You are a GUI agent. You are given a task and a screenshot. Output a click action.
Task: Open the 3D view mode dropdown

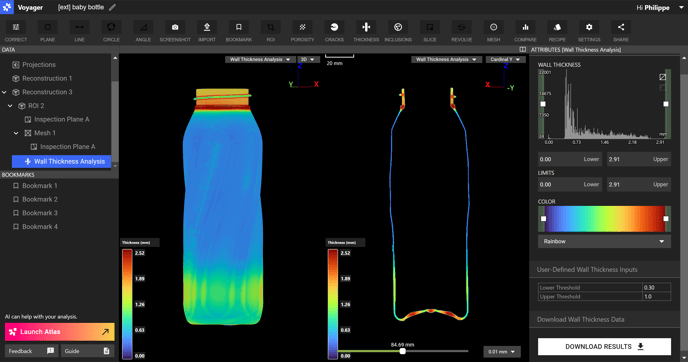click(308, 59)
